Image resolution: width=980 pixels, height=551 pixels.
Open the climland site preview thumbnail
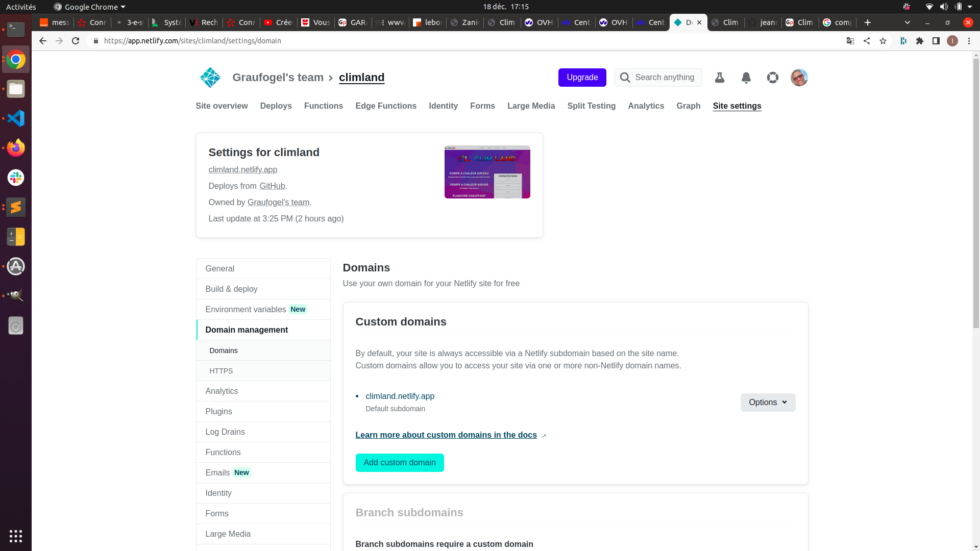(x=487, y=172)
